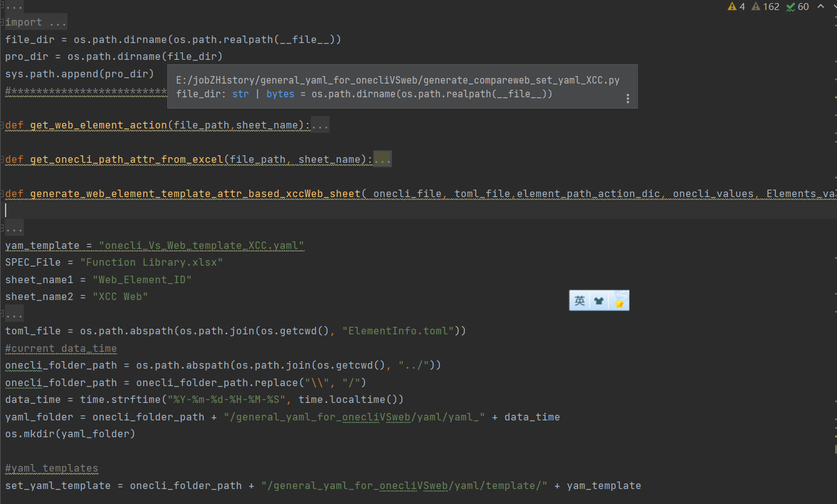Click the string "XCC Web"
The image size is (837, 504).
point(120,297)
